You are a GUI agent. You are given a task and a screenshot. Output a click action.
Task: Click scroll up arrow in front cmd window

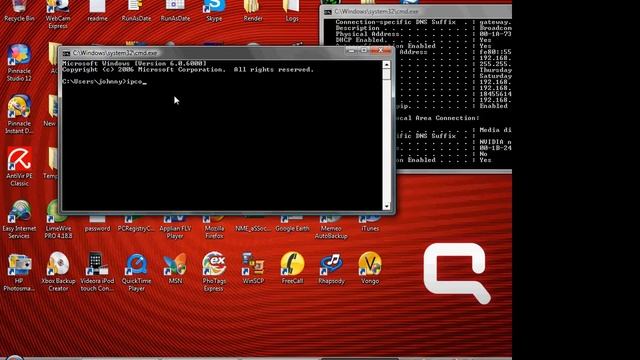[386, 64]
